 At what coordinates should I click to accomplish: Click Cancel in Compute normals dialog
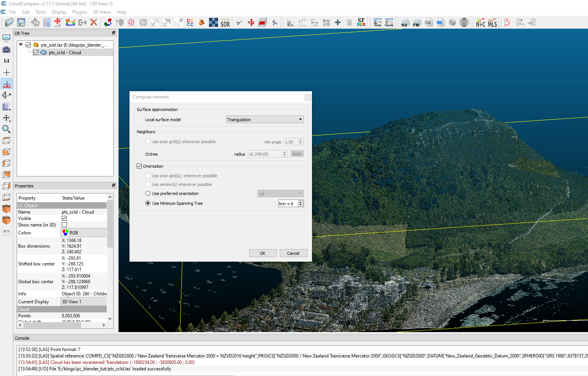293,253
